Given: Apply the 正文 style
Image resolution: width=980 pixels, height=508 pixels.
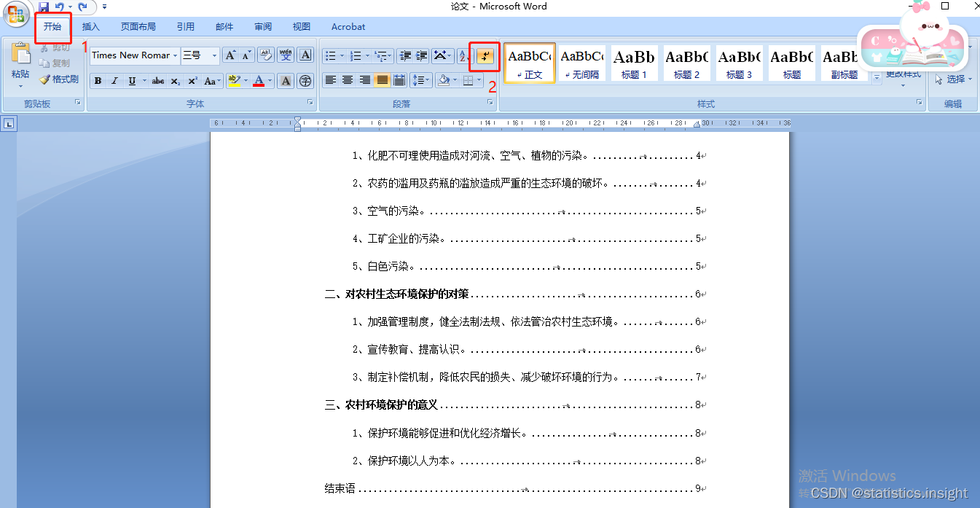Looking at the screenshot, I should (x=530, y=63).
